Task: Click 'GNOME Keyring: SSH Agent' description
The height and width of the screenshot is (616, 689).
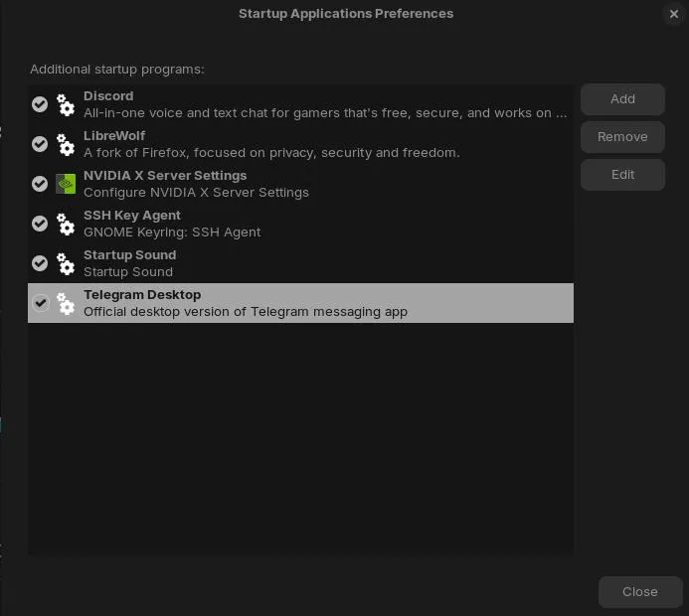Action: [x=172, y=232]
